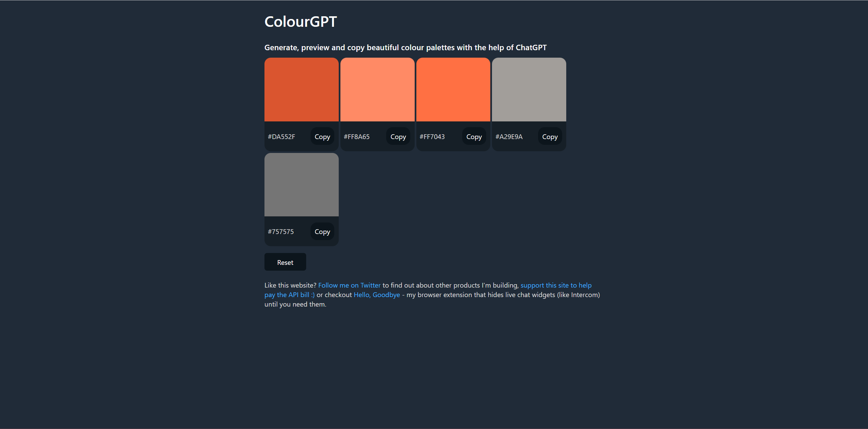Click the ColourGPT title heading

pos(300,22)
